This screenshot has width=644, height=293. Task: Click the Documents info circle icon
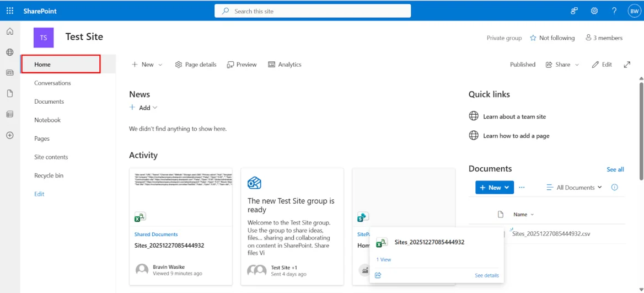coord(614,188)
